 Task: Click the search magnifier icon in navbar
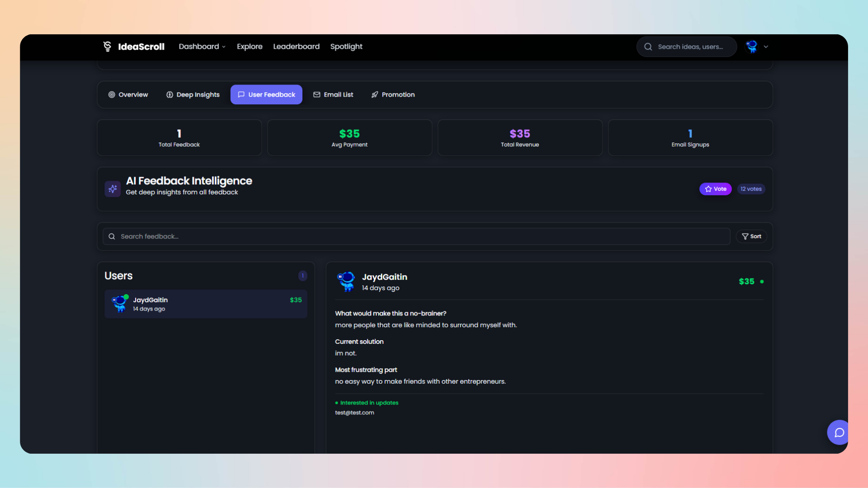click(x=648, y=47)
